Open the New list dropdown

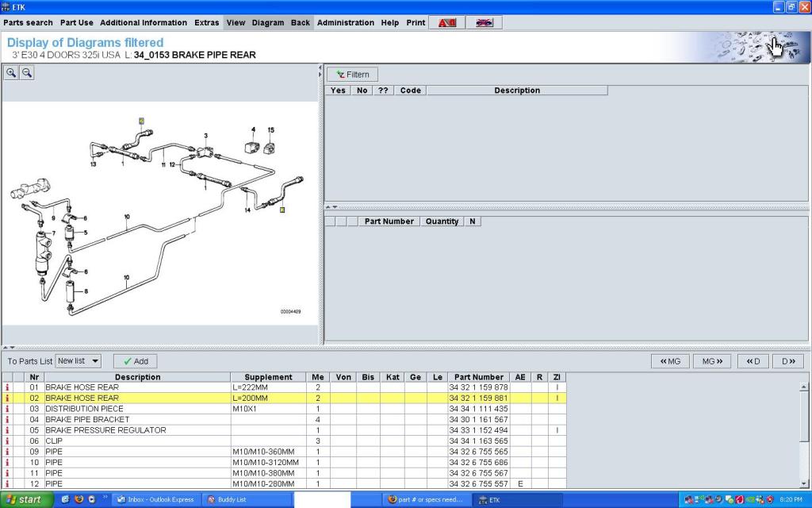[79, 361]
